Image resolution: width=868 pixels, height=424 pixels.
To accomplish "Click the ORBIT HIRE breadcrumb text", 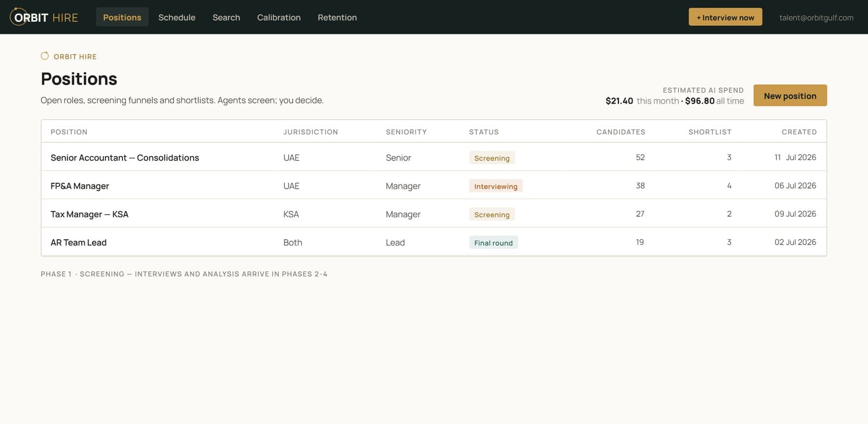I will [x=75, y=56].
